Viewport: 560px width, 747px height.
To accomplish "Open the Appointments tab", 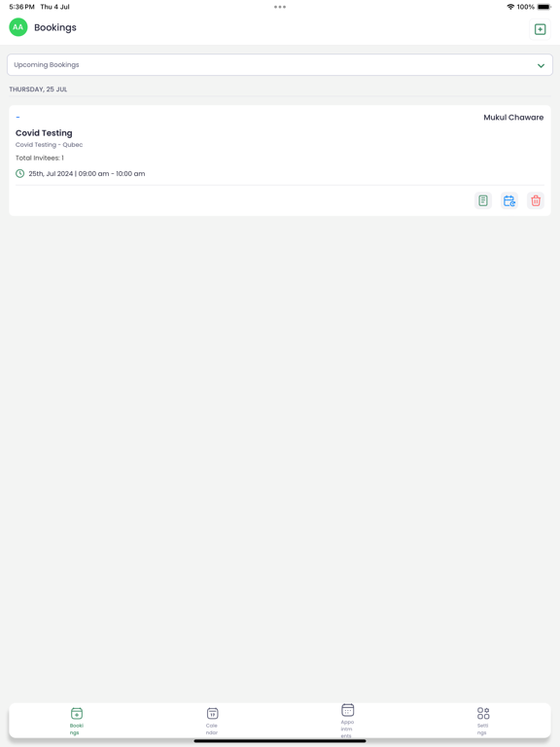I will click(348, 721).
